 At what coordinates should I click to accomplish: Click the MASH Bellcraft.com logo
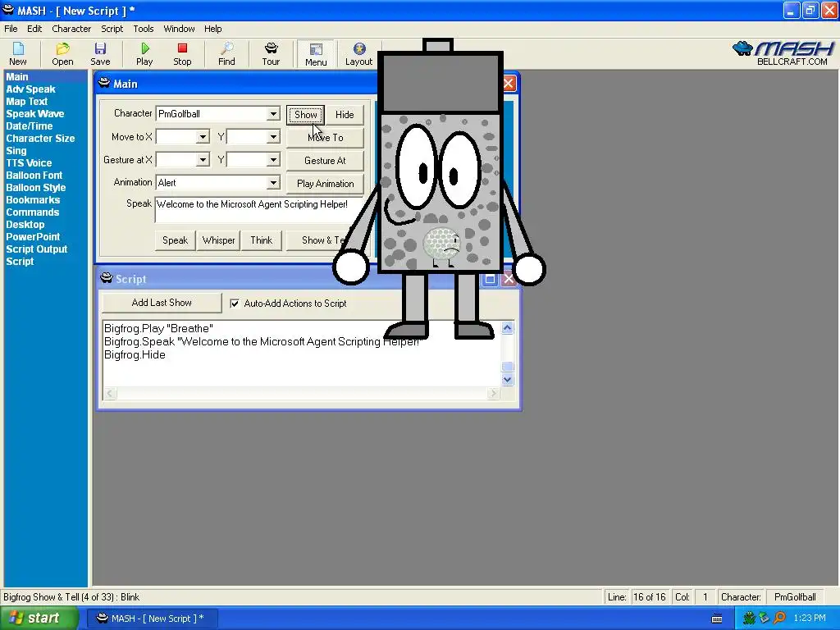(783, 53)
